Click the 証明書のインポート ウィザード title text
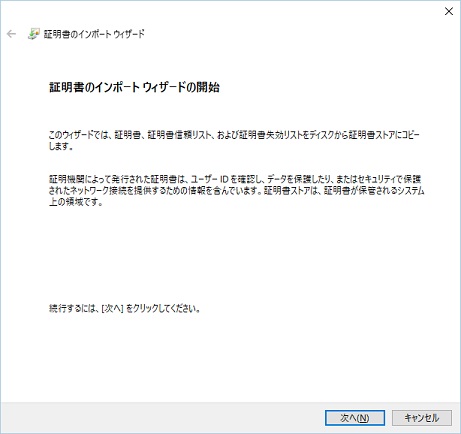This screenshot has width=461, height=434. (x=94, y=34)
